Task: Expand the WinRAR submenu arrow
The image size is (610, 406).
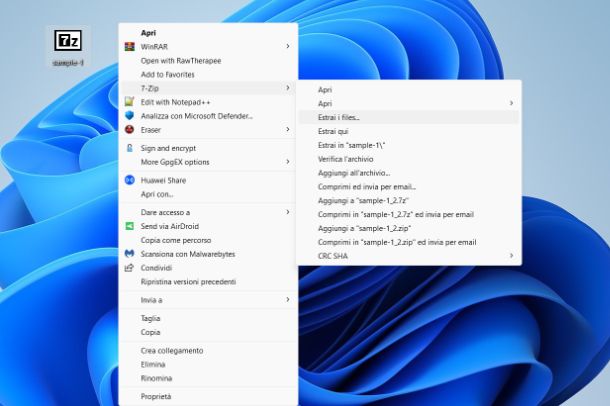Action: 288,46
